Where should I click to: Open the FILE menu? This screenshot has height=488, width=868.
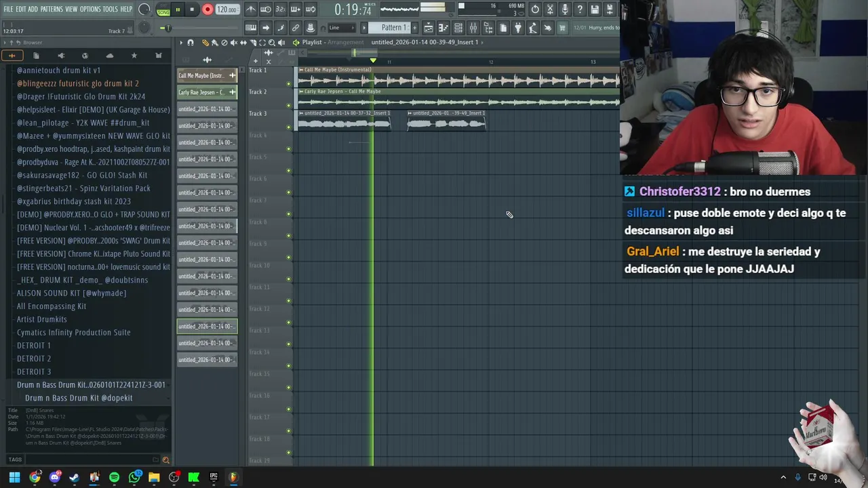point(8,9)
